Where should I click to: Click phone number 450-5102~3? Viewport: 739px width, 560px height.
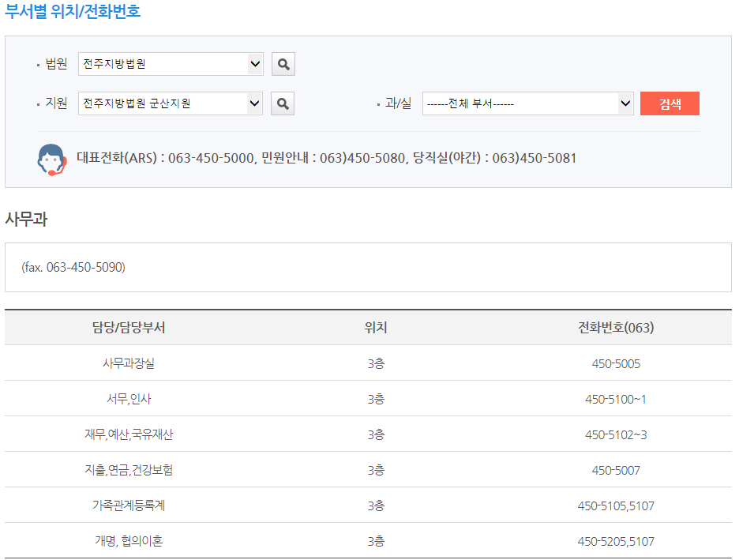(x=616, y=434)
